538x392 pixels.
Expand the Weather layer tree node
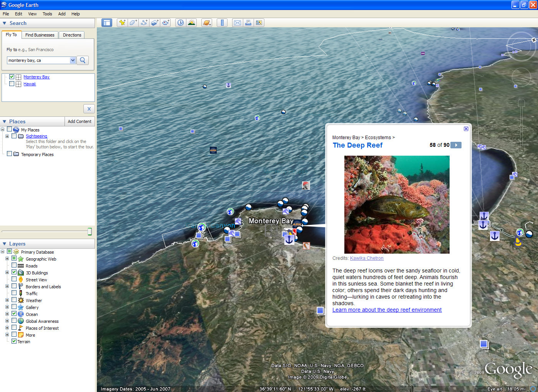7,300
